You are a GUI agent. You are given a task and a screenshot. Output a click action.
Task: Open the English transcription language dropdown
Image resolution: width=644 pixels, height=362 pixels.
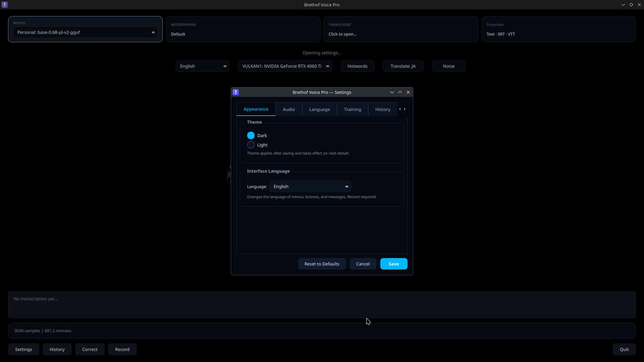203,66
